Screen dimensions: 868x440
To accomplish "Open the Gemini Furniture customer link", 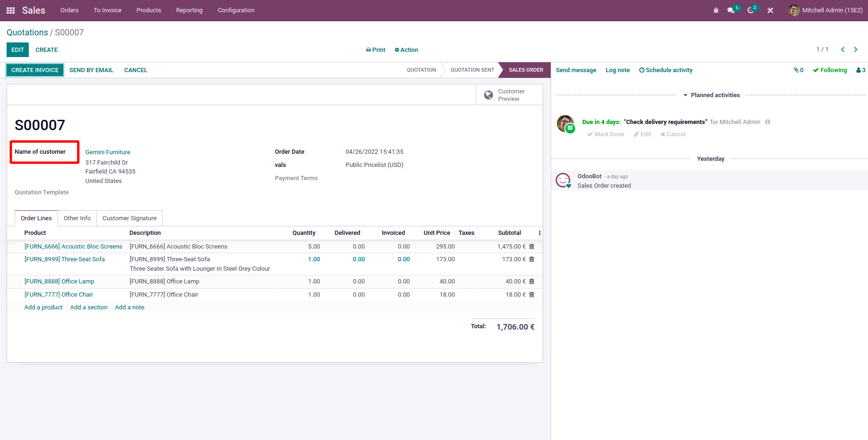I will tap(107, 152).
